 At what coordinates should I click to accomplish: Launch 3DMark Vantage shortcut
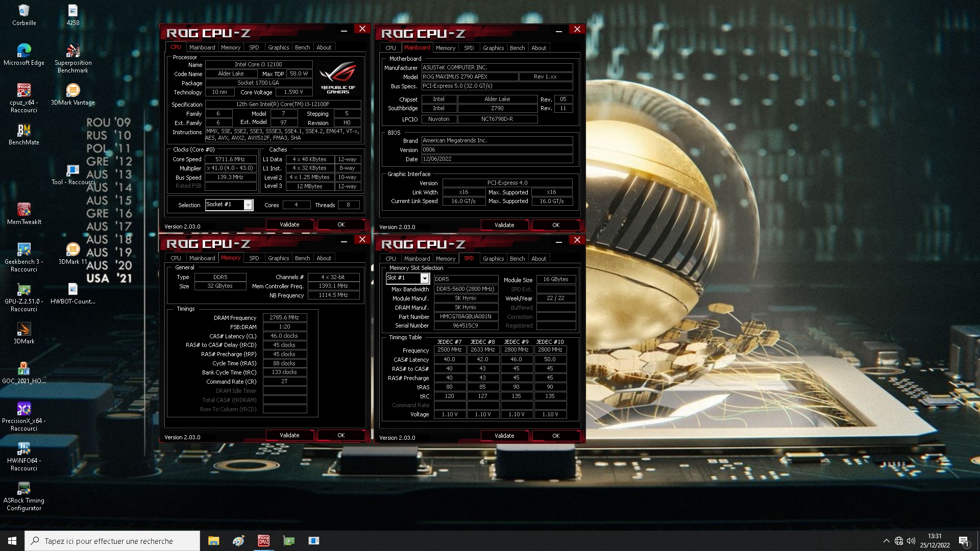[x=73, y=94]
